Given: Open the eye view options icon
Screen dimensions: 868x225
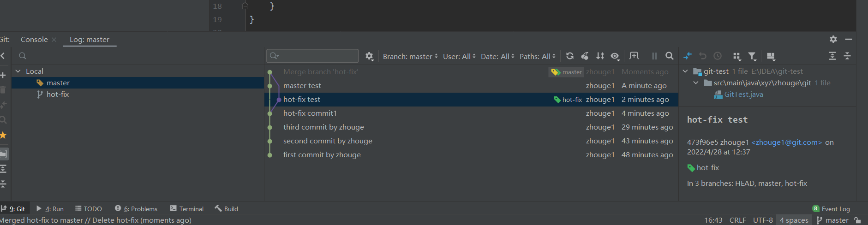Looking at the screenshot, I should click(x=615, y=56).
